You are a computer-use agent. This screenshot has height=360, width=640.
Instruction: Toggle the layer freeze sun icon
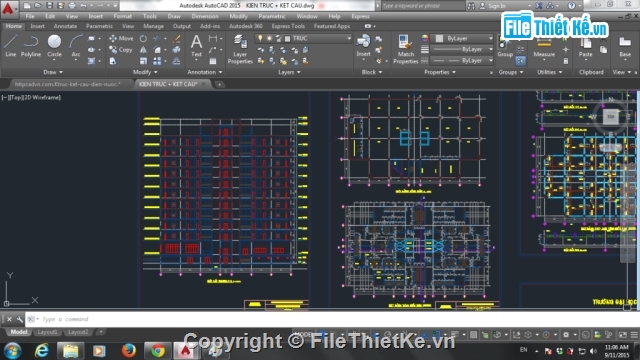pyautogui.click(x=269, y=38)
